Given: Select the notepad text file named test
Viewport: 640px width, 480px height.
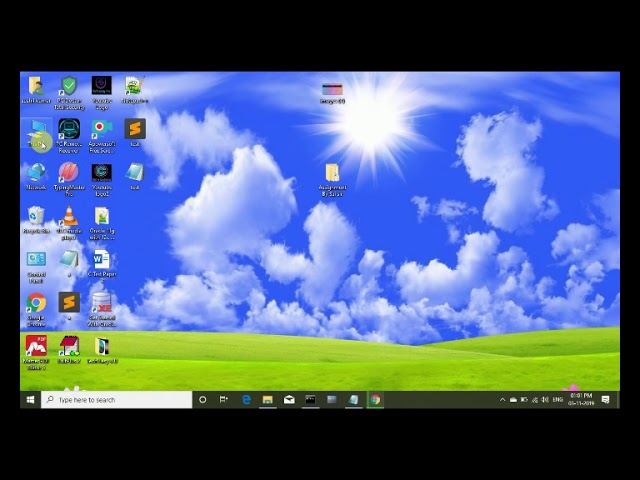Looking at the screenshot, I should (x=135, y=176).
